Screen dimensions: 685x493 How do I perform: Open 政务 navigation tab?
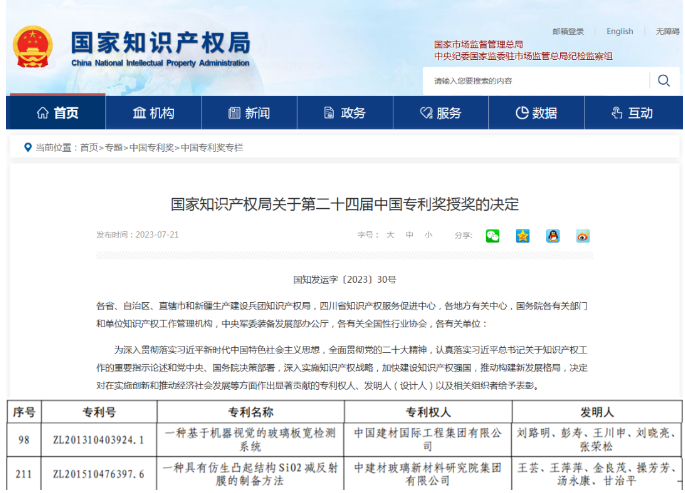pyautogui.click(x=344, y=113)
